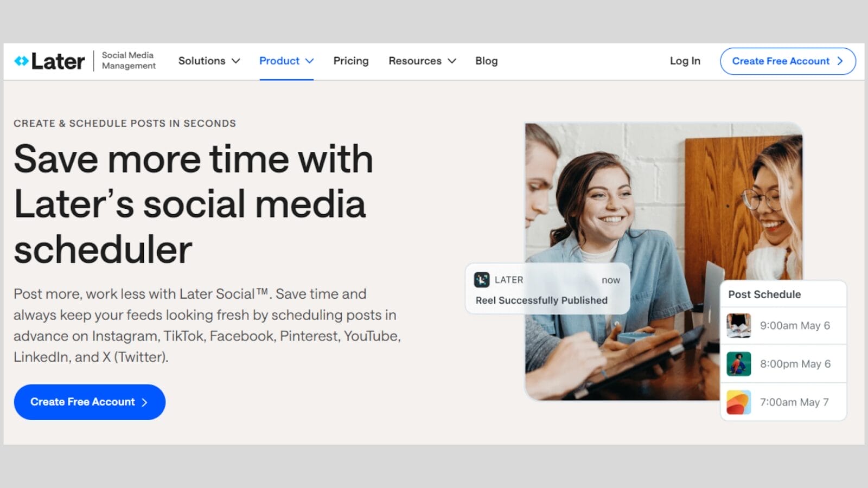Click the Social Media Management tagline
Viewport: 868px width, 488px height.
click(x=129, y=60)
